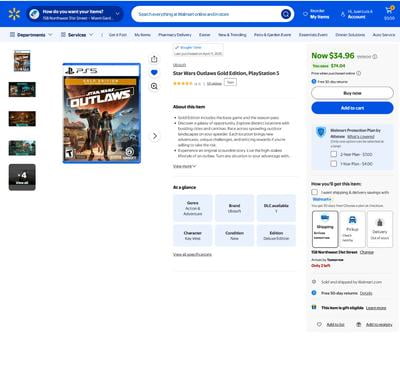The width and height of the screenshot is (400, 387).
Task: Click the Reorder My Items heart icon
Action: (x=305, y=14)
